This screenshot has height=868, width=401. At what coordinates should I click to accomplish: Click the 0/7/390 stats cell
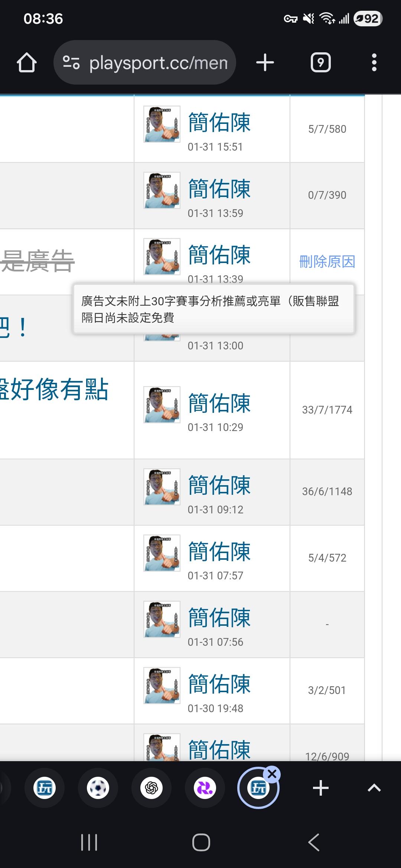pyautogui.click(x=327, y=195)
